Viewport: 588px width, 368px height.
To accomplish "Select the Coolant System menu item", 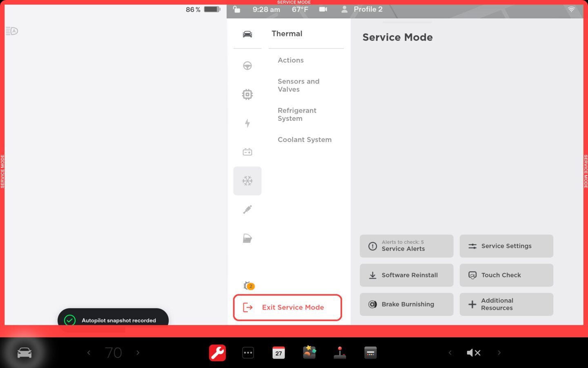I will (304, 140).
